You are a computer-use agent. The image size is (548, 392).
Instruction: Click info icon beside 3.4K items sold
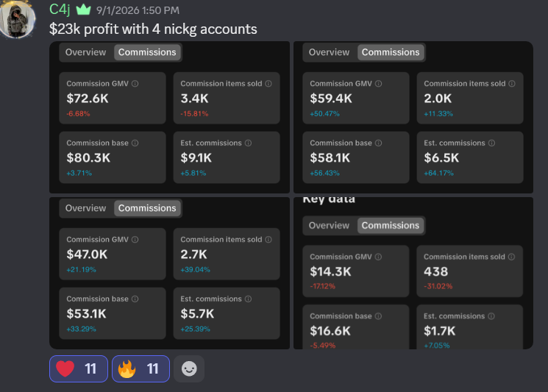(x=268, y=84)
